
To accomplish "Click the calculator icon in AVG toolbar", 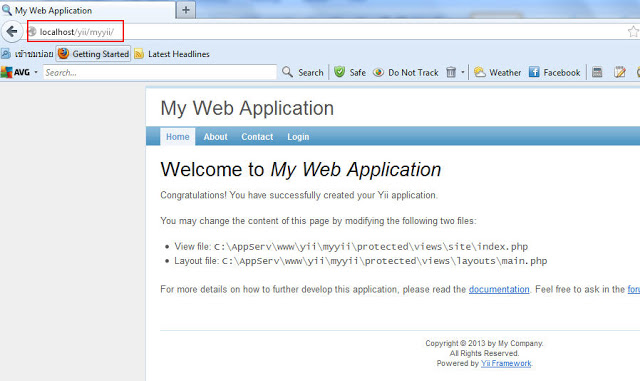I will coord(597,73).
